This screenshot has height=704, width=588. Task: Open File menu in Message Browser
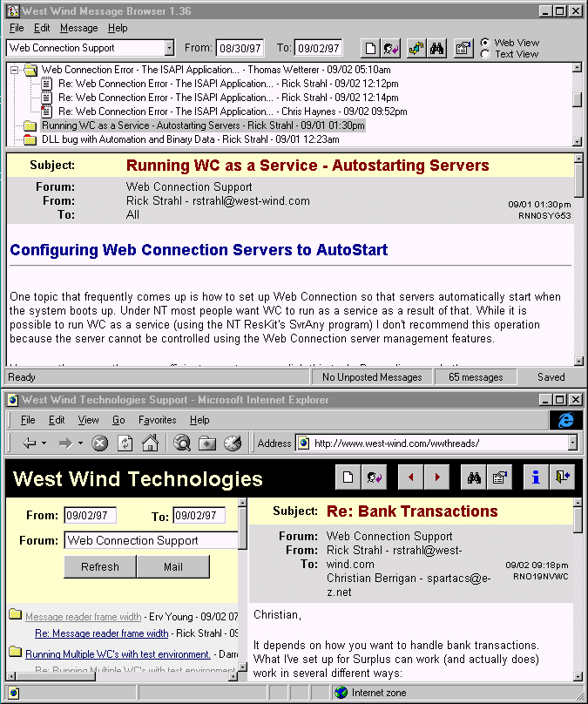(17, 28)
